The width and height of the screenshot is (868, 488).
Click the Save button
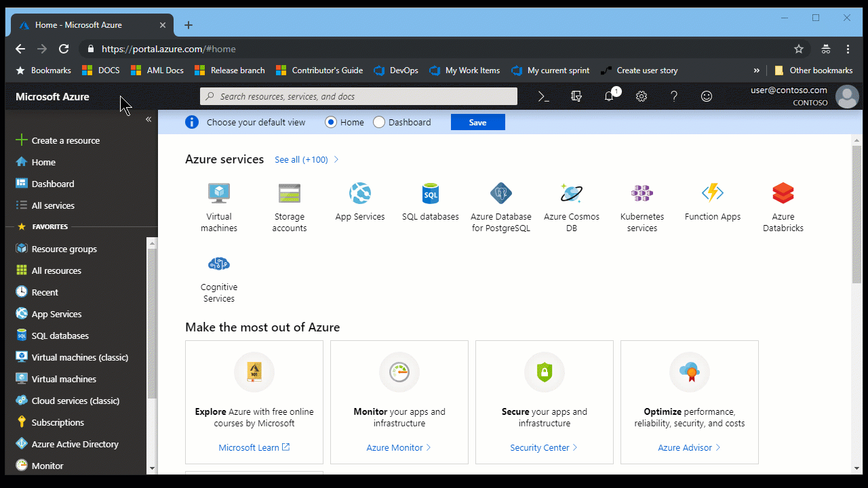point(477,122)
